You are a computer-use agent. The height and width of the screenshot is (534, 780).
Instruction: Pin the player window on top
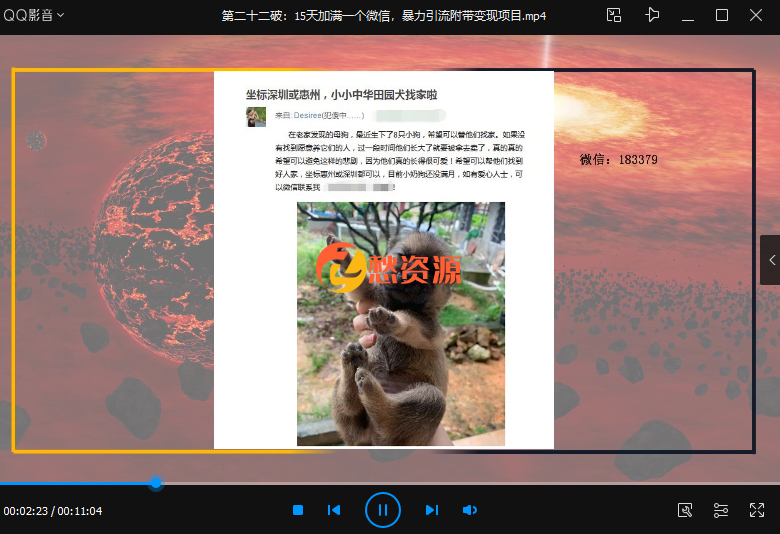[652, 15]
